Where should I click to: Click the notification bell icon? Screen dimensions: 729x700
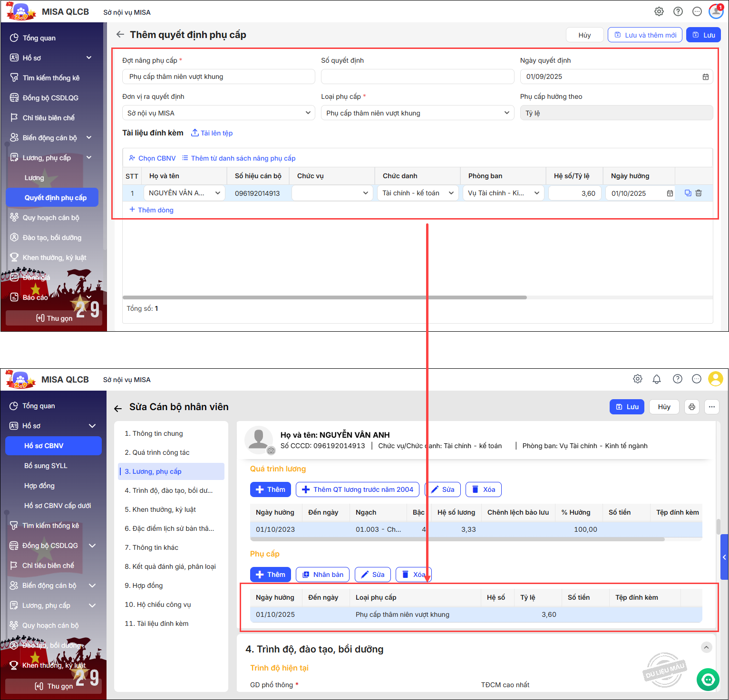pos(657,379)
